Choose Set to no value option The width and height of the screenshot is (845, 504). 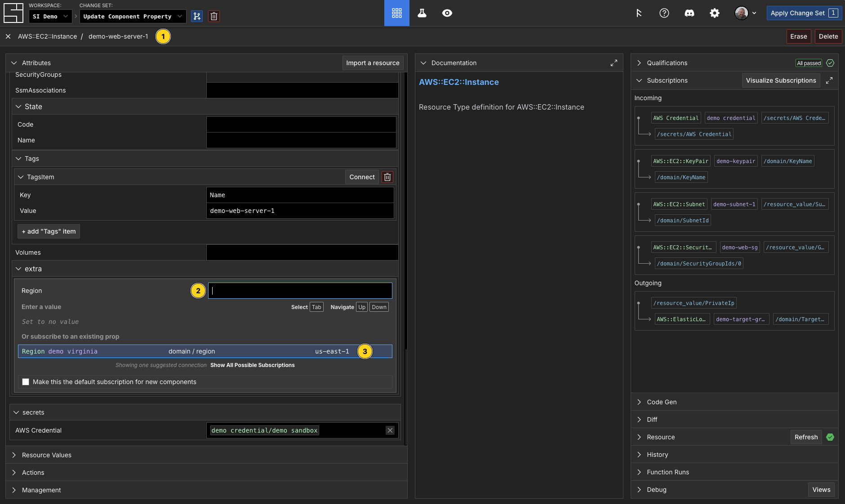tap(50, 322)
